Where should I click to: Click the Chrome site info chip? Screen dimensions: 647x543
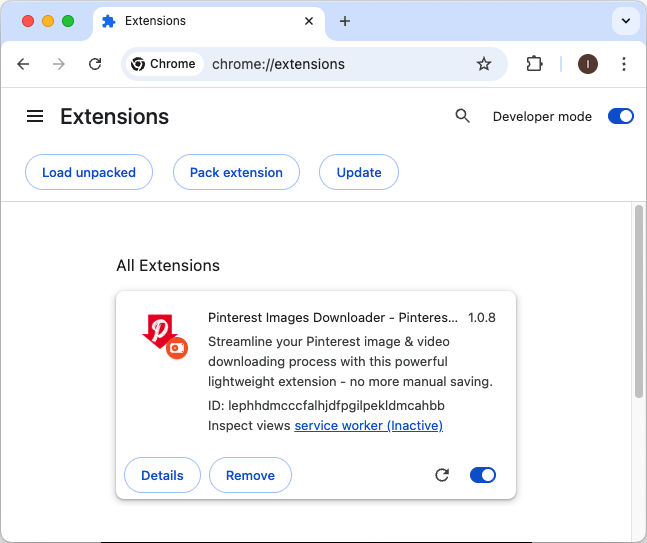(164, 64)
